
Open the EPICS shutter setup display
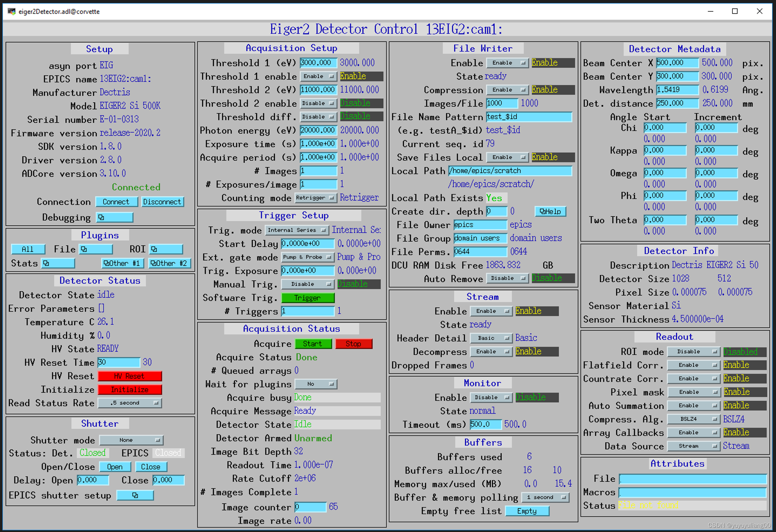(135, 495)
